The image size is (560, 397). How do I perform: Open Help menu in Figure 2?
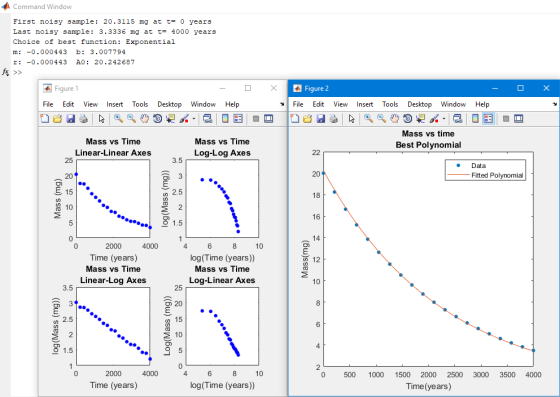point(482,104)
